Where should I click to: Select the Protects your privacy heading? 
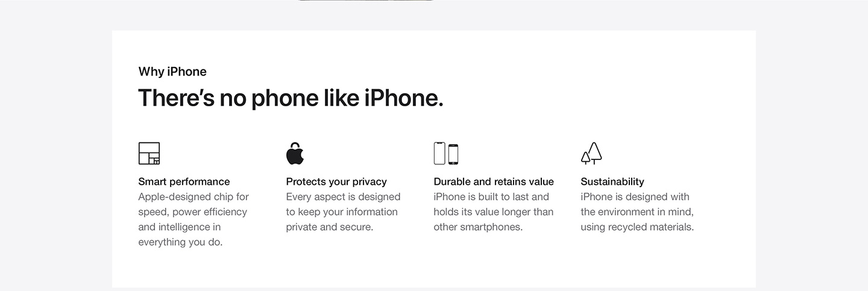click(x=336, y=182)
